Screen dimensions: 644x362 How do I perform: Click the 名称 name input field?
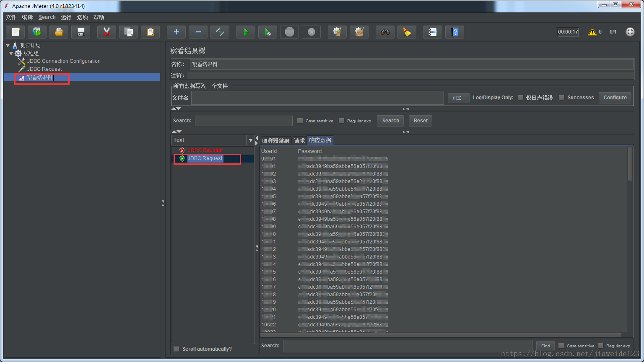412,64
